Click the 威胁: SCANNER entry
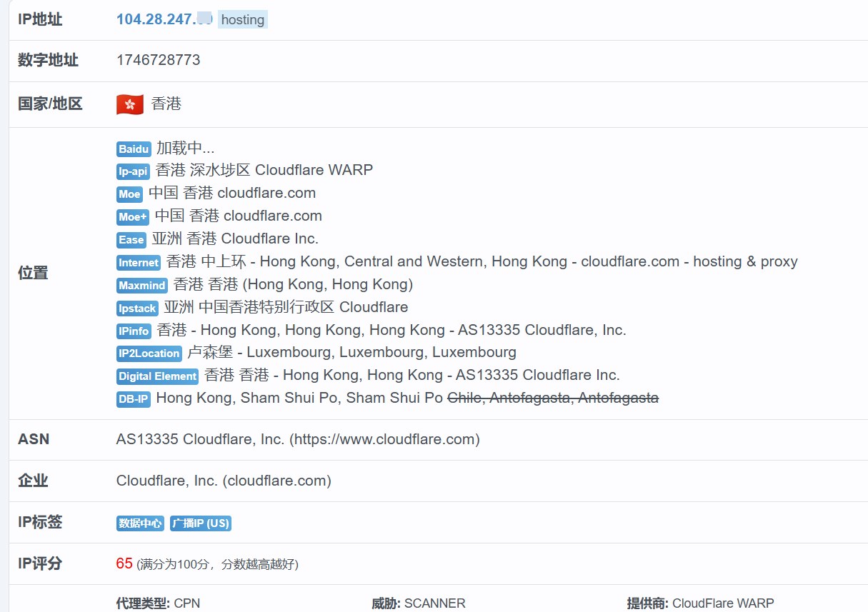868x612 pixels. click(x=419, y=603)
